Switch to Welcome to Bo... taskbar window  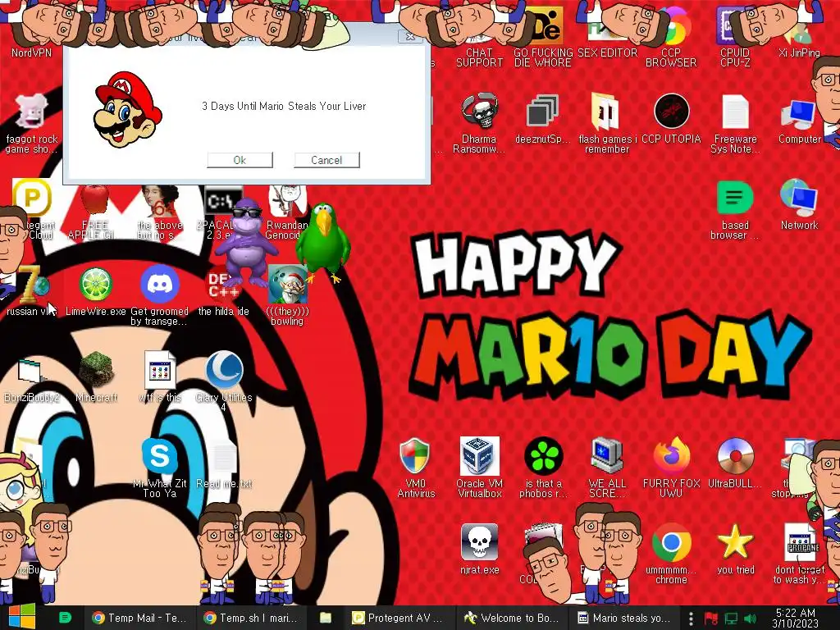512,618
